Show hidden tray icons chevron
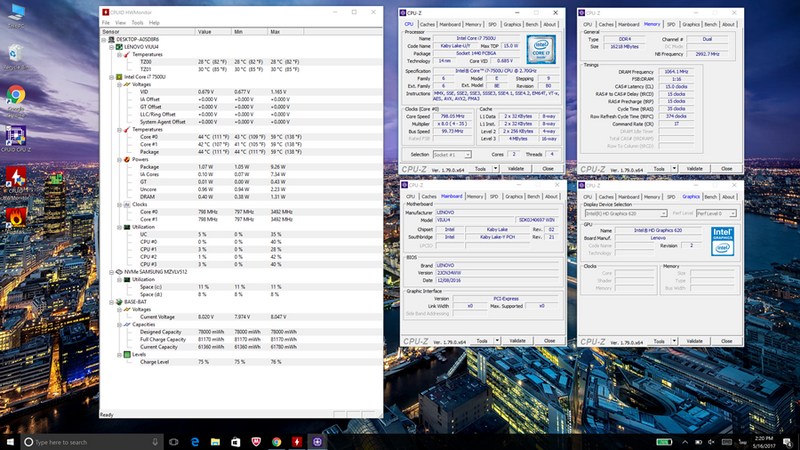This screenshot has height=450, width=800. [685, 442]
